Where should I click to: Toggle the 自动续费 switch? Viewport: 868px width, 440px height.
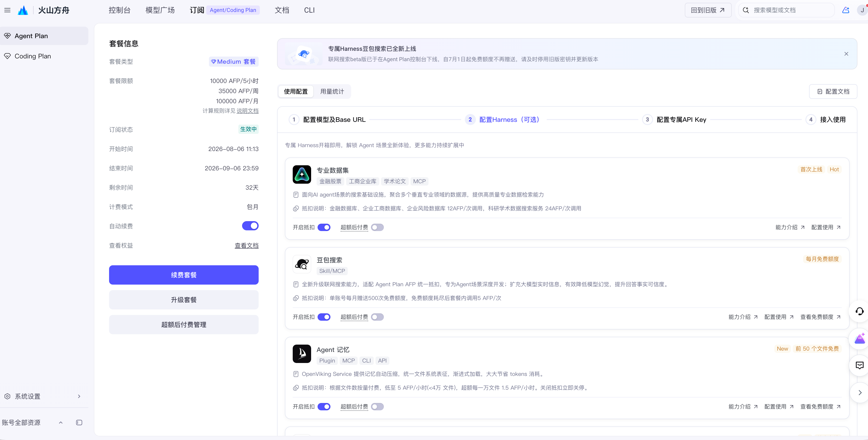(250, 226)
